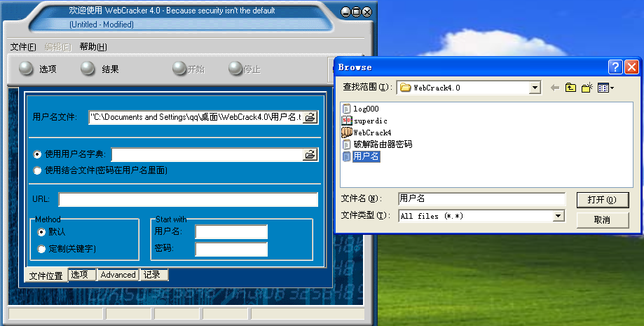Click the 结果 toolbar button
Image resolution: width=644 pixels, height=326 pixels.
(x=100, y=69)
